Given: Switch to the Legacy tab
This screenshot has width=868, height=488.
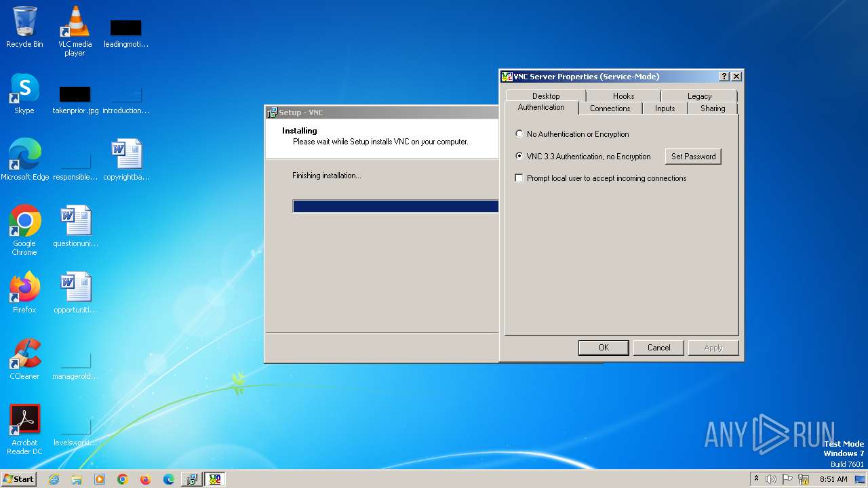Looking at the screenshot, I should [699, 96].
